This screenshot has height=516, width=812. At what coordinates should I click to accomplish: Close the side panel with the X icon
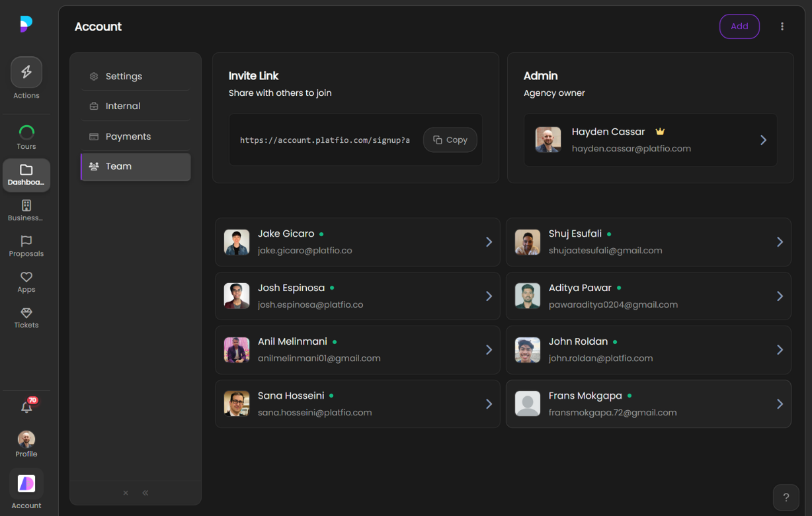point(126,493)
